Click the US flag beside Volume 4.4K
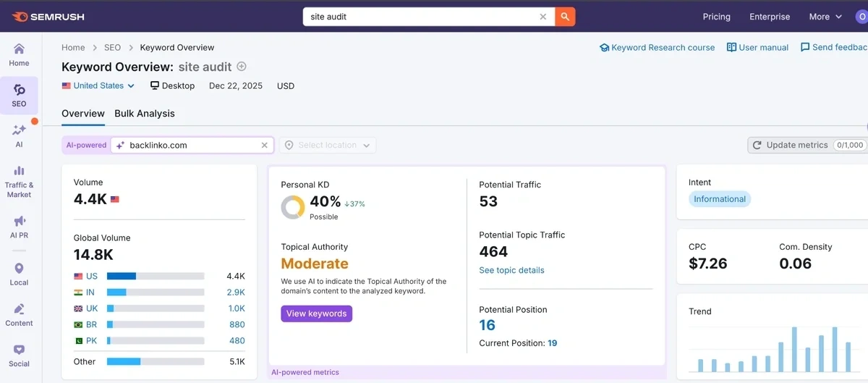 click(115, 199)
